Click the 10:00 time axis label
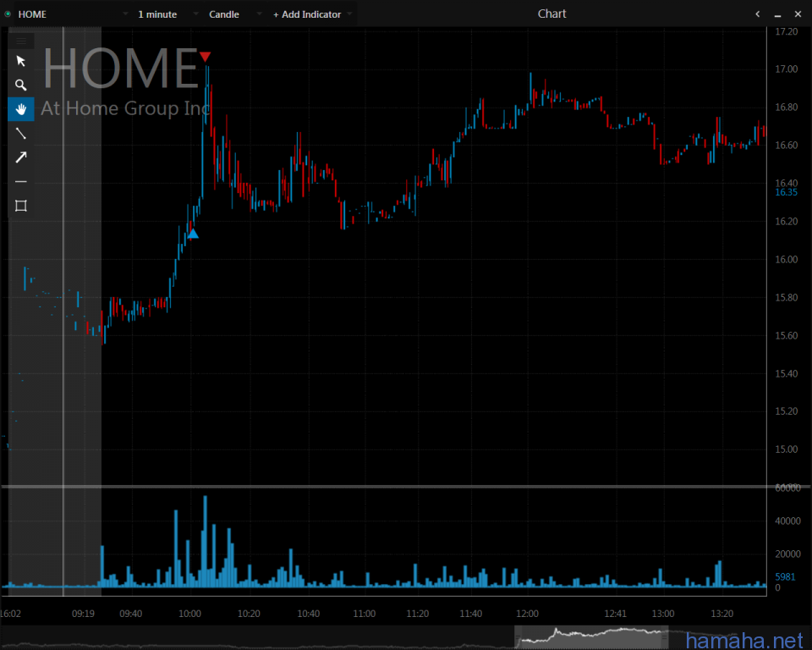 (189, 614)
